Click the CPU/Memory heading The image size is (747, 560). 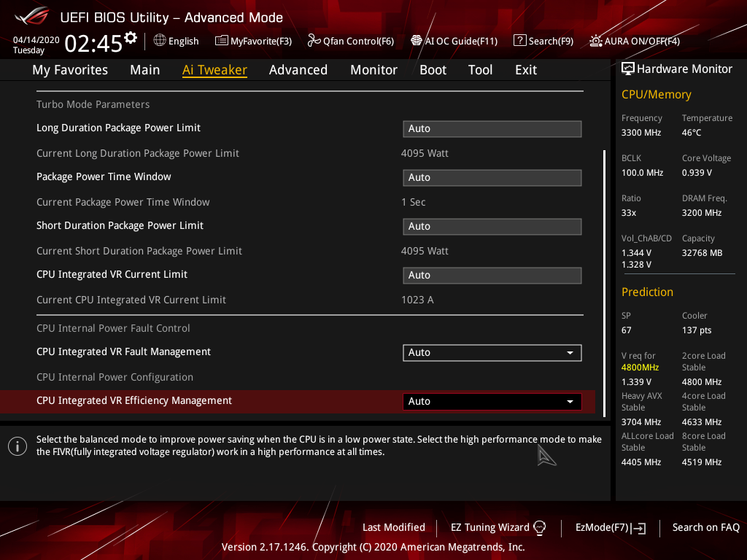coord(656,94)
